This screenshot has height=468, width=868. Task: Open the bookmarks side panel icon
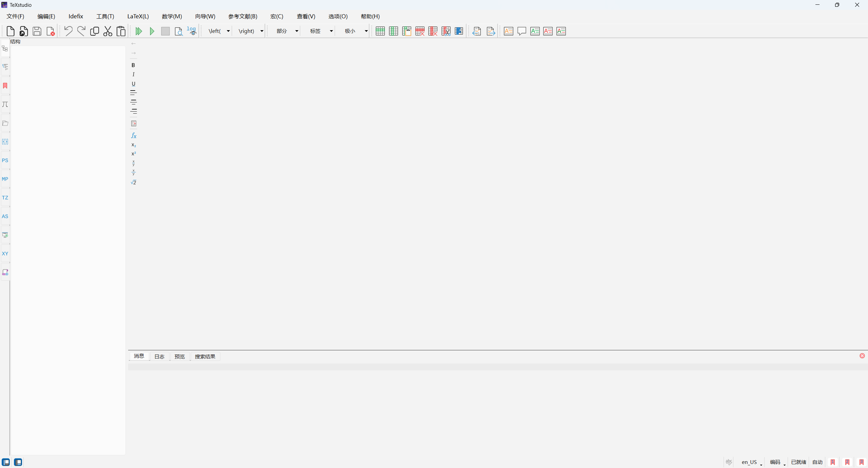coord(5,86)
